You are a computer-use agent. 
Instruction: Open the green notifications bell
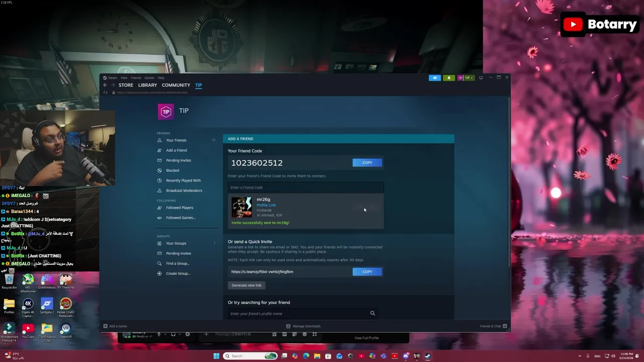click(x=449, y=78)
